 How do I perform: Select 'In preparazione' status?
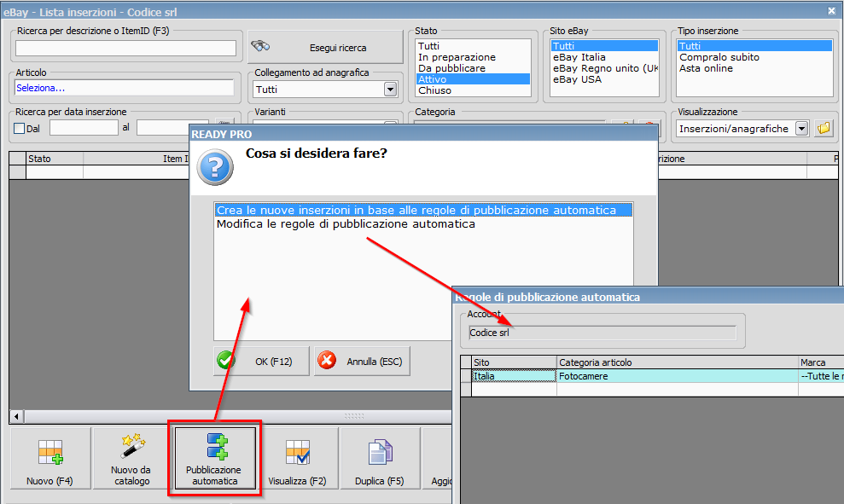point(473,57)
